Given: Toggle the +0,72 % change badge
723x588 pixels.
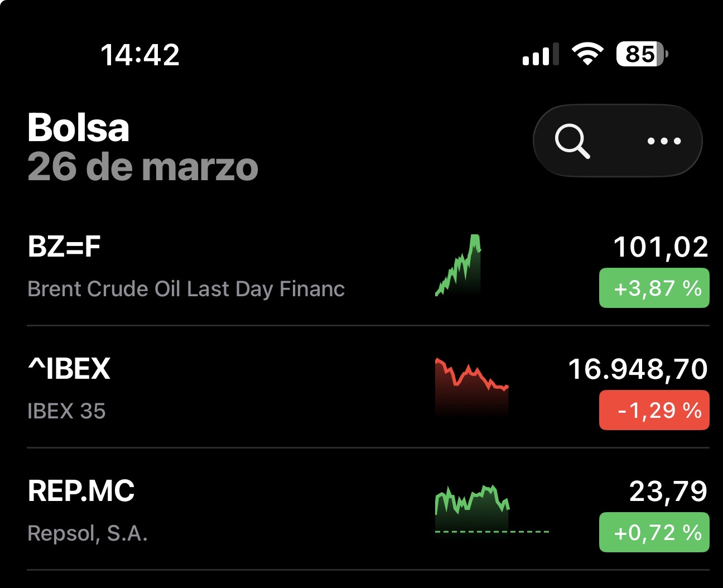Looking at the screenshot, I should click(654, 532).
